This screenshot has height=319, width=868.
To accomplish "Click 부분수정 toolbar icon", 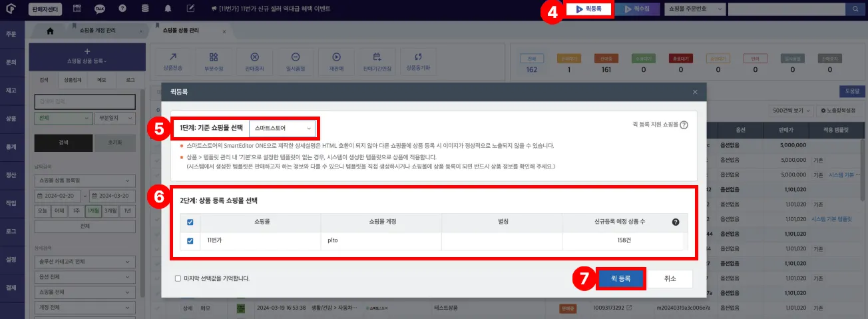I will point(213,61).
